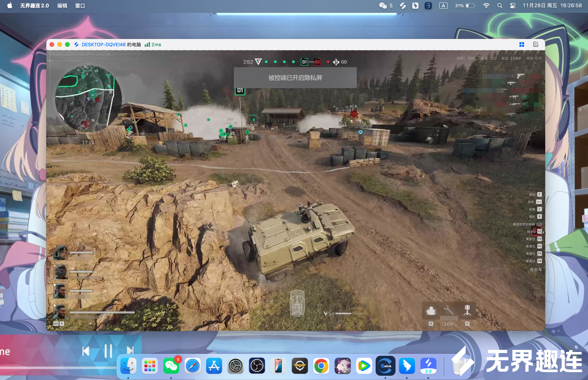Open the notes icon in the remote title bar
Screen dimensions: 588x380
(x=536, y=44)
